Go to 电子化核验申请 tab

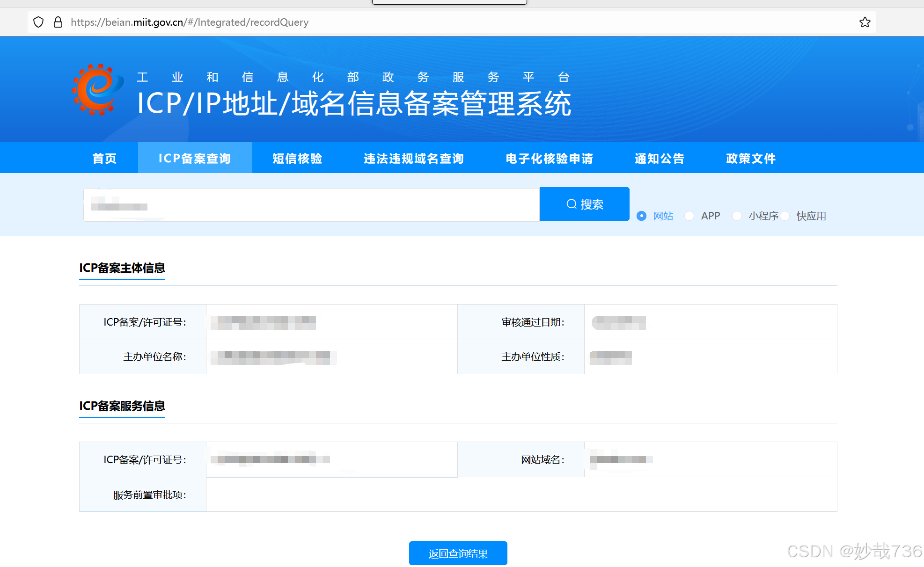[549, 158]
